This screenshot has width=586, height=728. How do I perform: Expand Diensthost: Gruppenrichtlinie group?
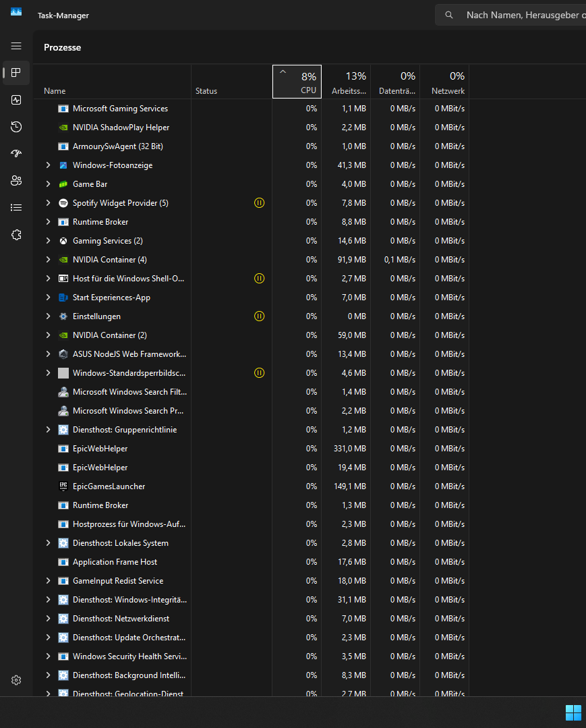pyautogui.click(x=49, y=430)
